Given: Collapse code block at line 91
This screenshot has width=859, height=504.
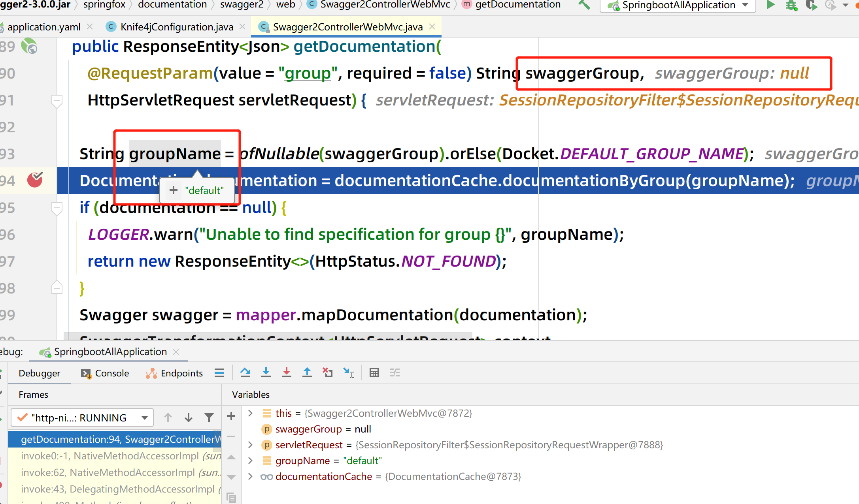Looking at the screenshot, I should click(x=57, y=100).
